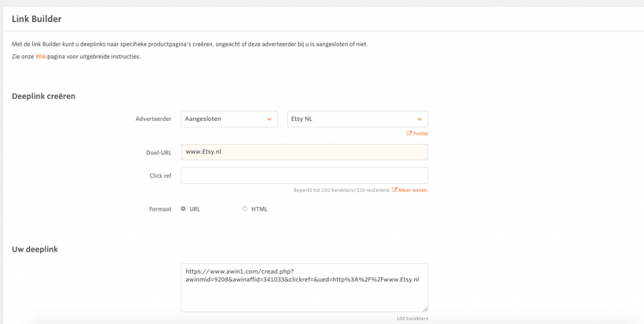This screenshot has height=324, width=644.
Task: Select the HTML format radio button
Action: pos(245,209)
